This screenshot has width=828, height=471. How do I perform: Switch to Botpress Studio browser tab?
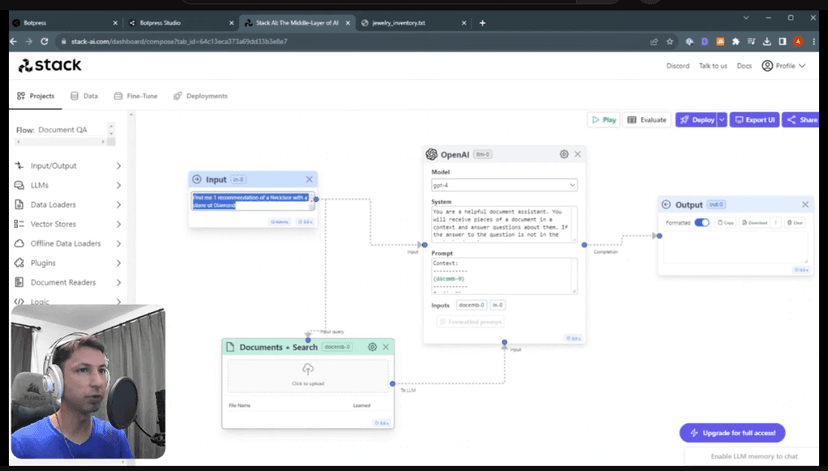point(181,23)
